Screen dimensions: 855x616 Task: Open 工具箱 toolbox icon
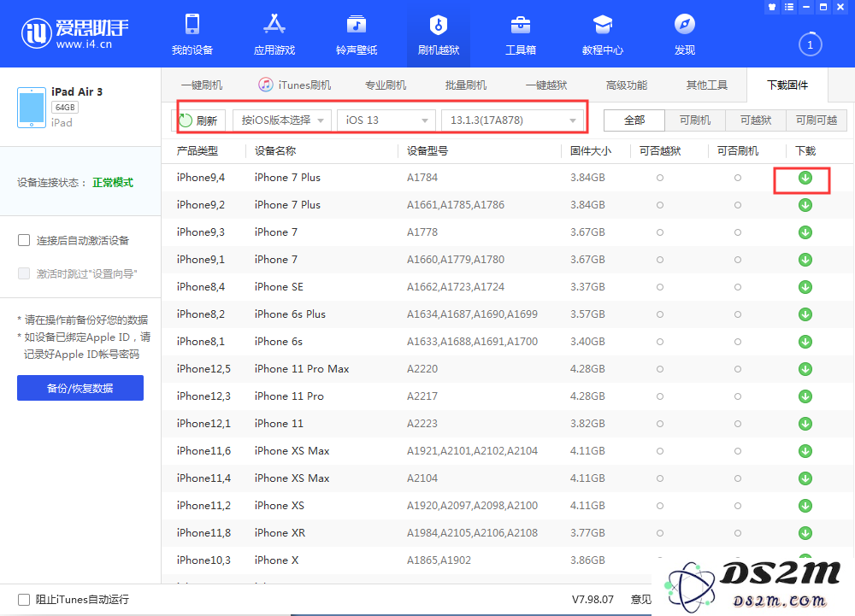pos(520,25)
